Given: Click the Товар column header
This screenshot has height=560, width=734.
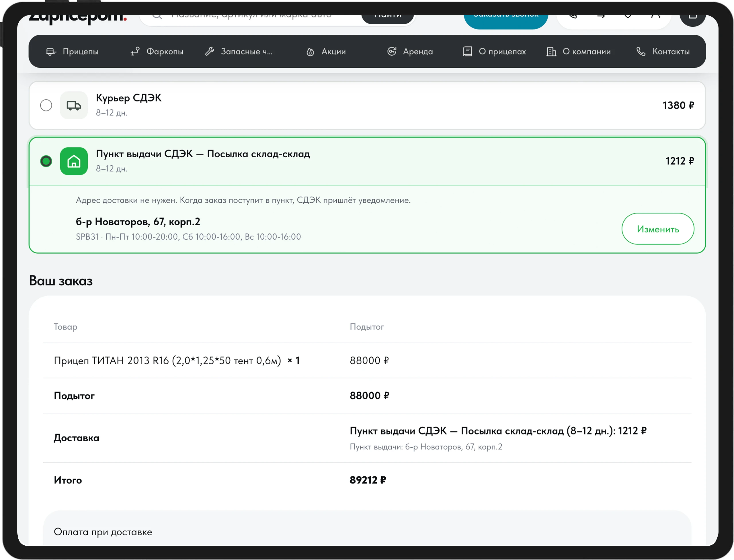Looking at the screenshot, I should coord(65,327).
